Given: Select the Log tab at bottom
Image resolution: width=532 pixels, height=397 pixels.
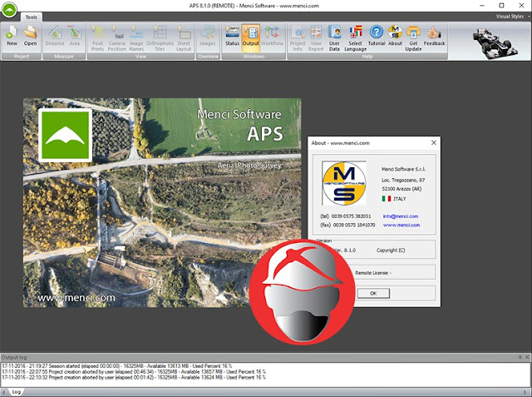Looking at the screenshot, I should click(x=17, y=392).
